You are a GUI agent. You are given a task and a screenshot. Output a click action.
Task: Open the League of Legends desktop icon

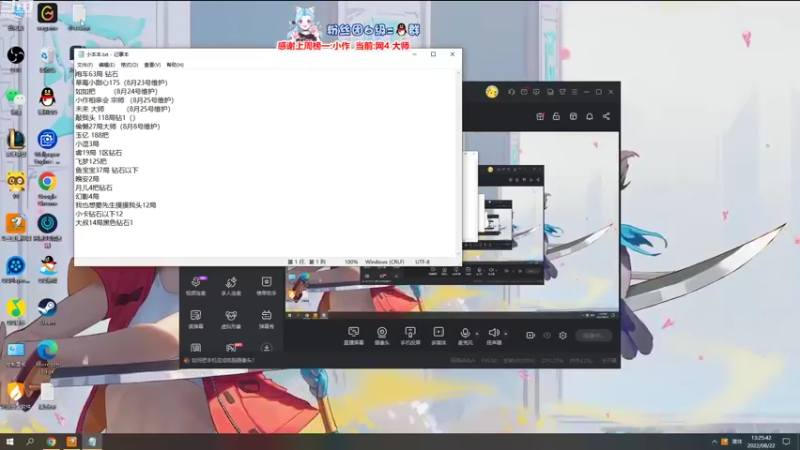(x=16, y=142)
